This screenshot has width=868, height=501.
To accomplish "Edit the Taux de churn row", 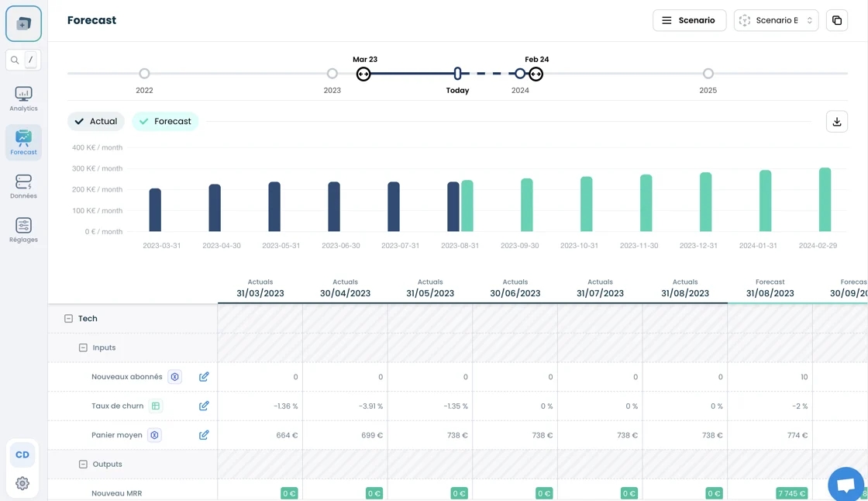I will (x=204, y=406).
